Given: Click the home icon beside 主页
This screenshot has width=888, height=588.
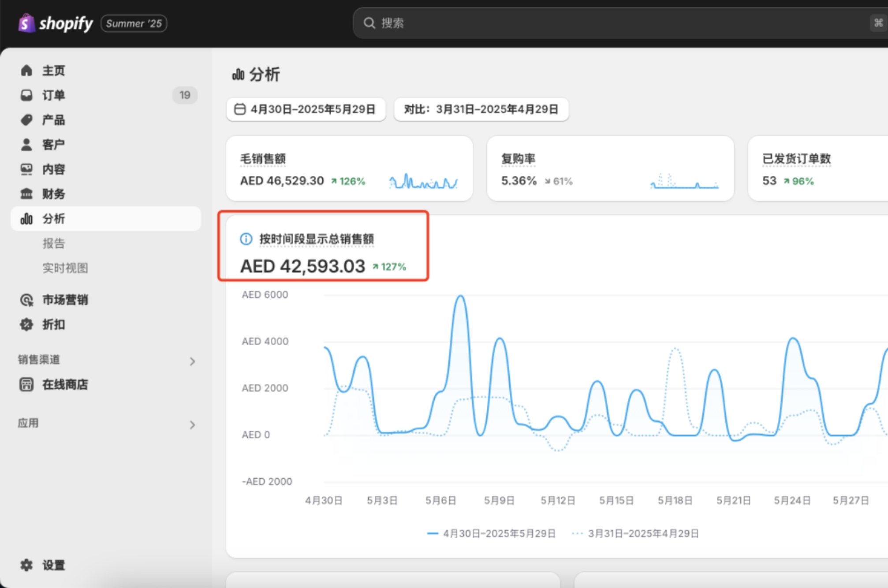Looking at the screenshot, I should click(26, 71).
